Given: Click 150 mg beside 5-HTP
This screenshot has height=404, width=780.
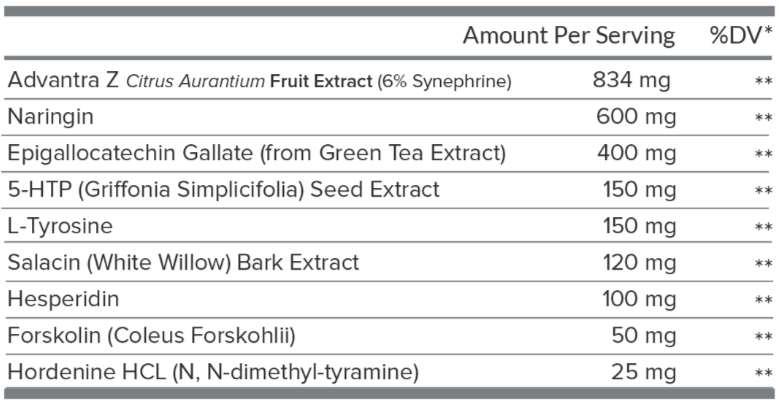Looking at the screenshot, I should point(639,190).
